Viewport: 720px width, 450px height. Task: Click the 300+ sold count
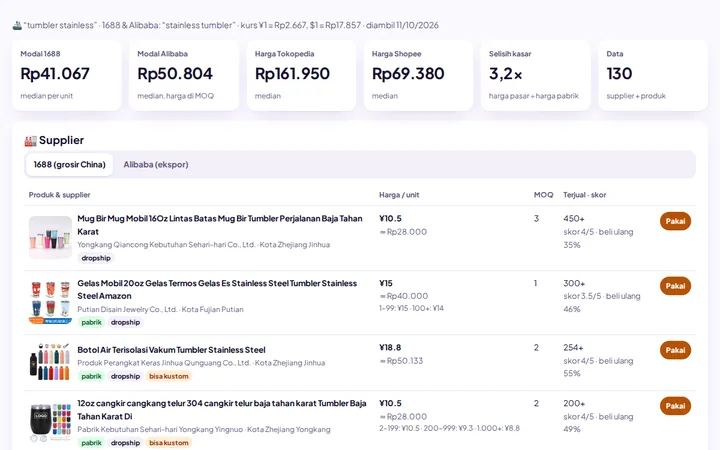point(574,283)
